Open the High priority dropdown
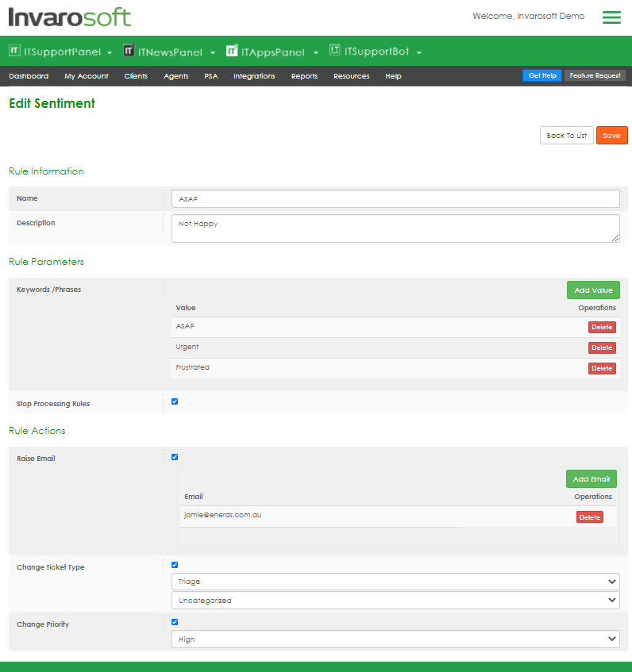This screenshot has height=672, width=632. [395, 639]
